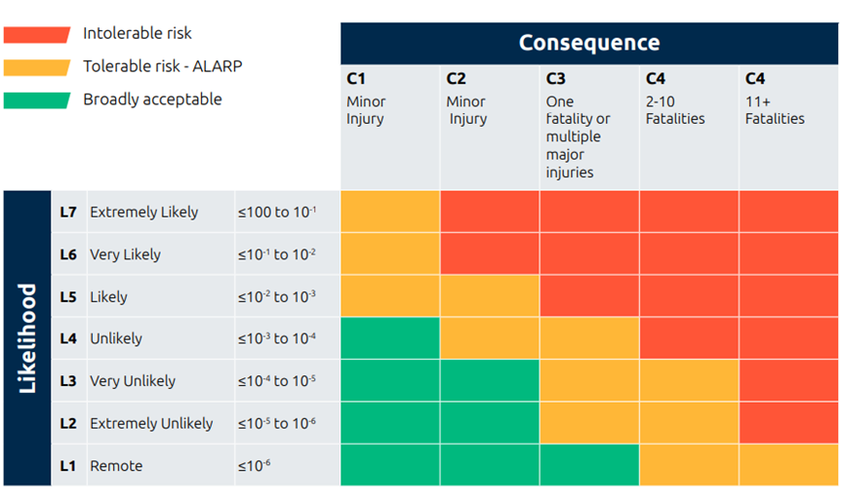Select the red cell at L5 and C3
Viewport: 844px width, 504px height.
[x=589, y=296]
